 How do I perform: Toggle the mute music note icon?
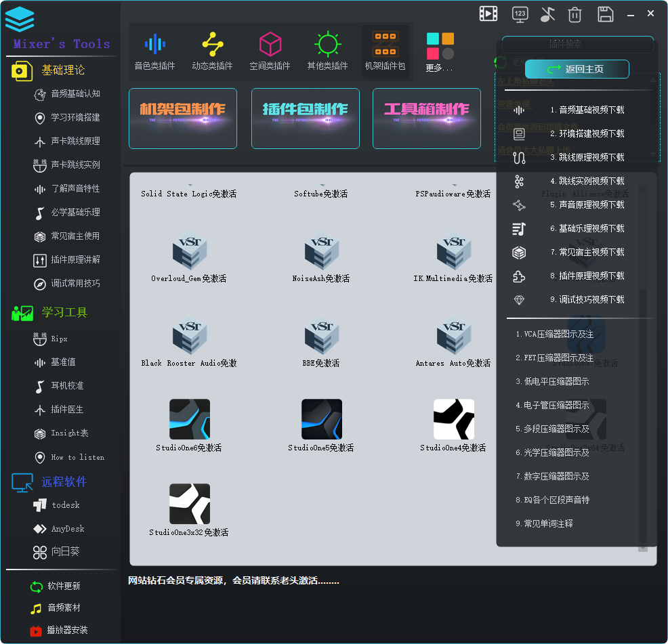[x=547, y=14]
